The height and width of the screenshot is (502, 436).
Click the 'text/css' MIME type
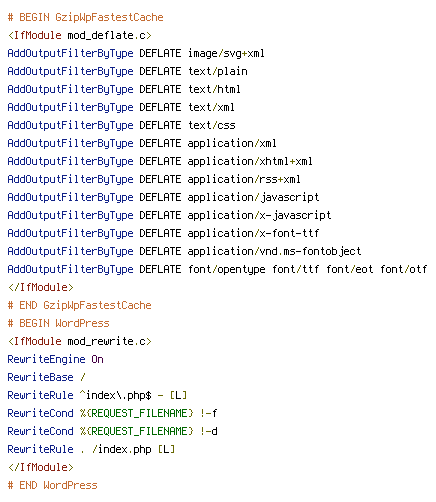pyautogui.click(x=212, y=125)
